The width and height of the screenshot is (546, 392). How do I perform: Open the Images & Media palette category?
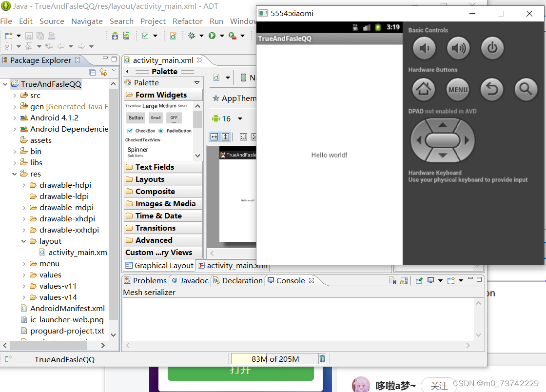click(x=163, y=204)
